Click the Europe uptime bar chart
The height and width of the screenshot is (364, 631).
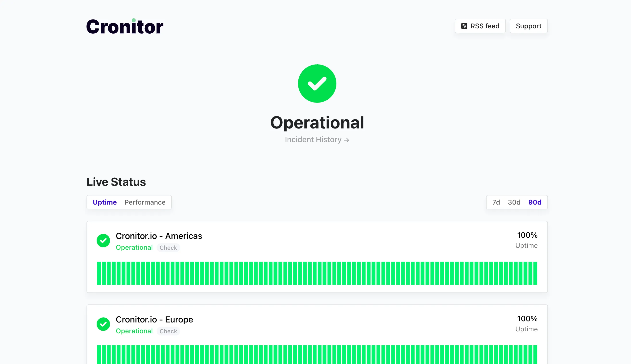click(x=317, y=354)
